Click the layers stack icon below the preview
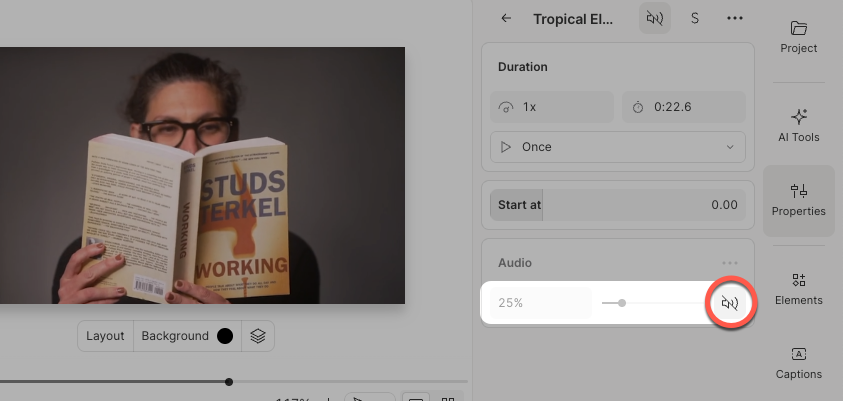 (258, 336)
